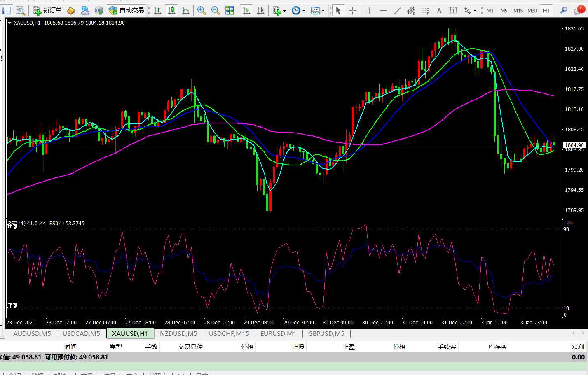Switch to the M1 timeframe
588x375 pixels.
[490, 10]
